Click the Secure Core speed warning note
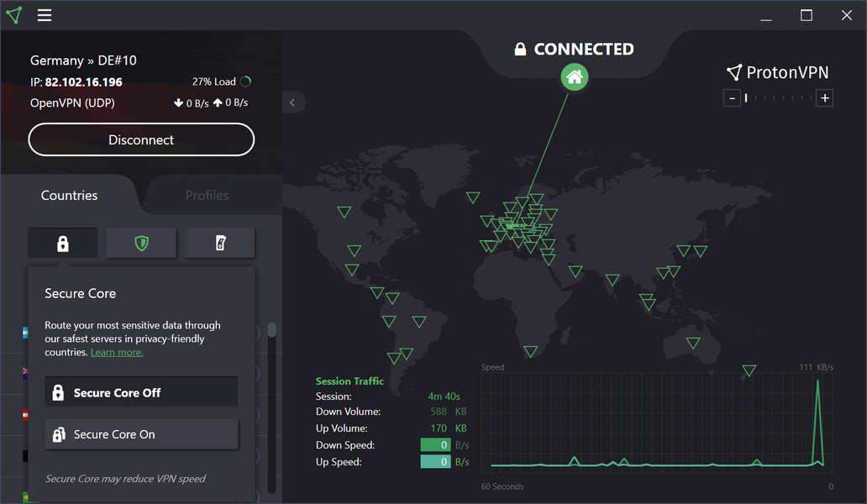Image resolution: width=867 pixels, height=504 pixels. (x=125, y=479)
